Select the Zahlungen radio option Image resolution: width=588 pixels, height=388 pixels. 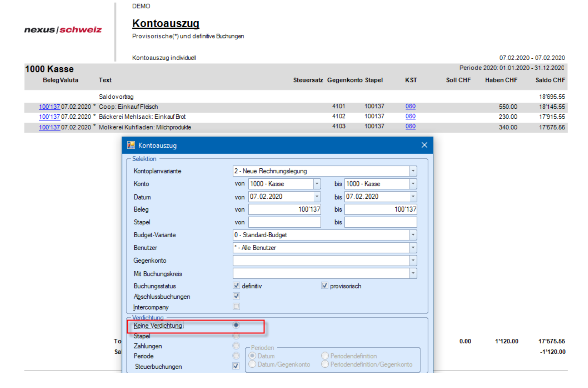(236, 346)
